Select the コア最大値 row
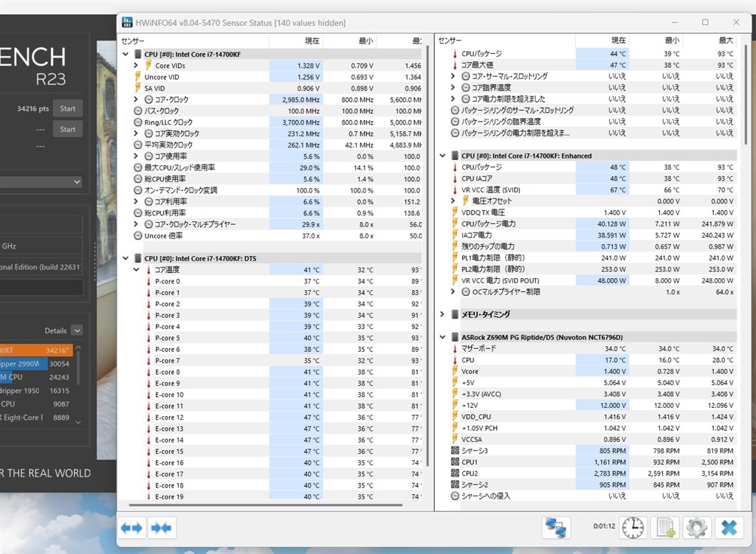756x554 pixels. (x=593, y=65)
